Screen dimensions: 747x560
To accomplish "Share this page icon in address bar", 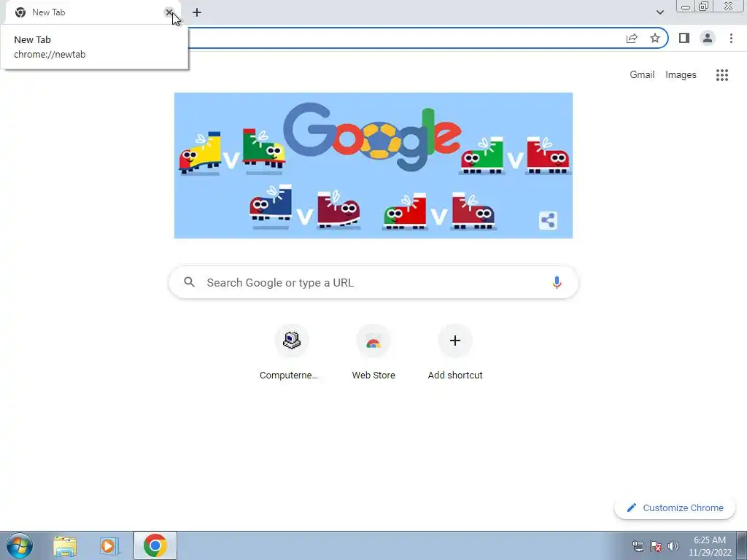I will (x=632, y=38).
